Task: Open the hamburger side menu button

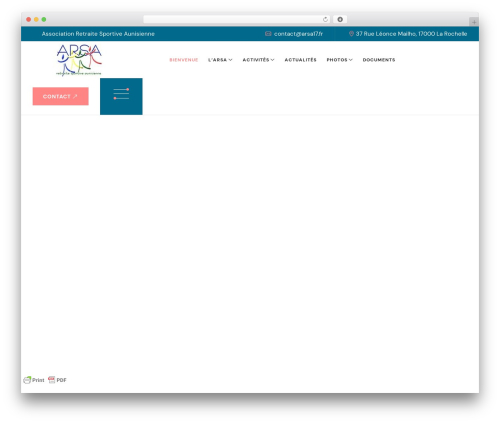Action: point(121,96)
